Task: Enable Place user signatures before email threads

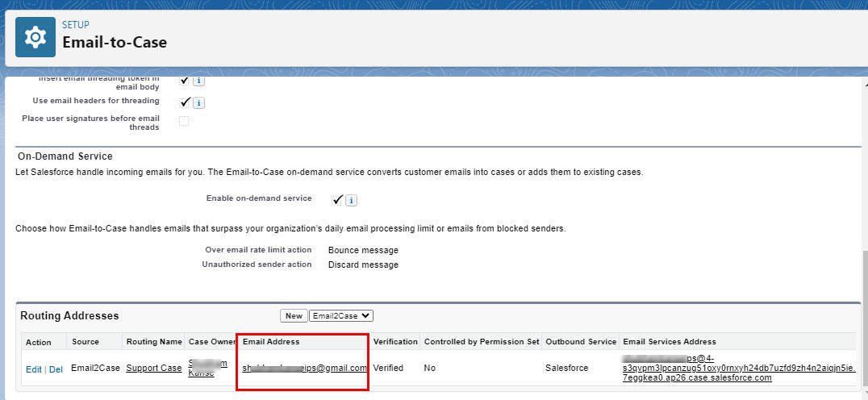Action: tap(184, 121)
